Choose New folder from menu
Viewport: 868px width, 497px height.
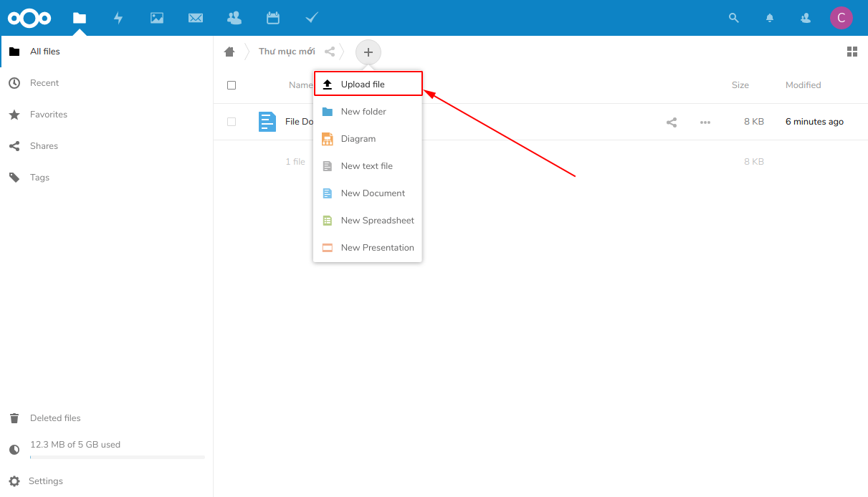pos(368,112)
